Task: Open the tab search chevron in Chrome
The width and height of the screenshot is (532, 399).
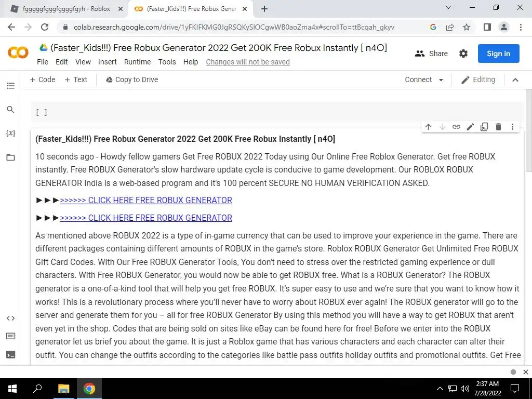Action: [x=448, y=7]
